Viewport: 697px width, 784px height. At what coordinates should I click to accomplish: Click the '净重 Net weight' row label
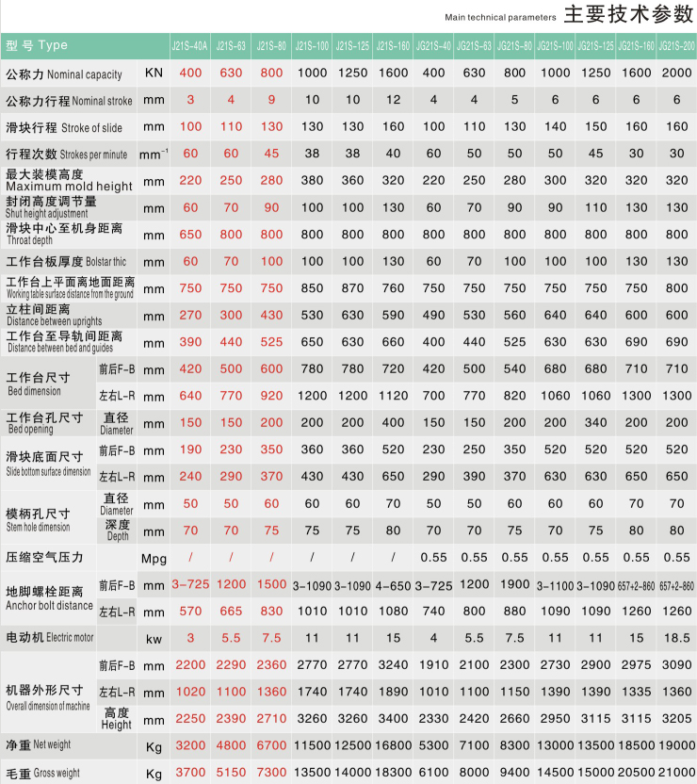pyautogui.click(x=38, y=745)
